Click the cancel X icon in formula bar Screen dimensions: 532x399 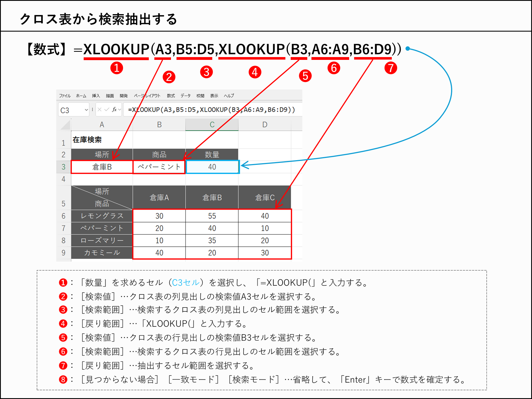click(x=100, y=109)
